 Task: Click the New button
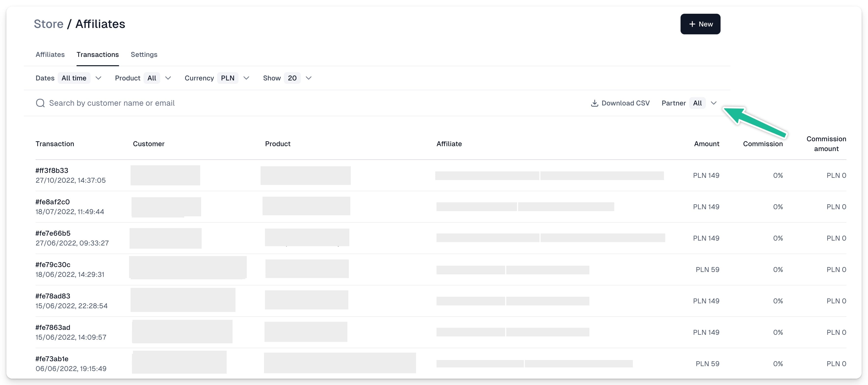pos(700,24)
